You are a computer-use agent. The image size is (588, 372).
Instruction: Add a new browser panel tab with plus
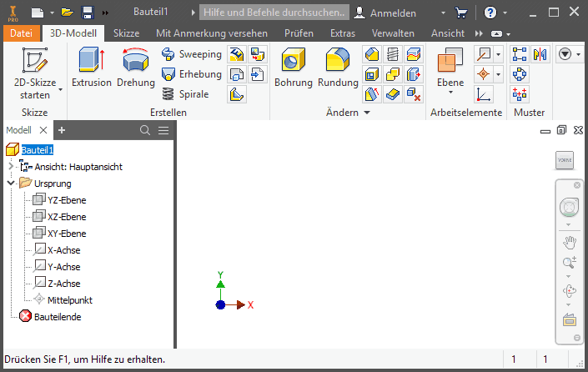tap(62, 130)
